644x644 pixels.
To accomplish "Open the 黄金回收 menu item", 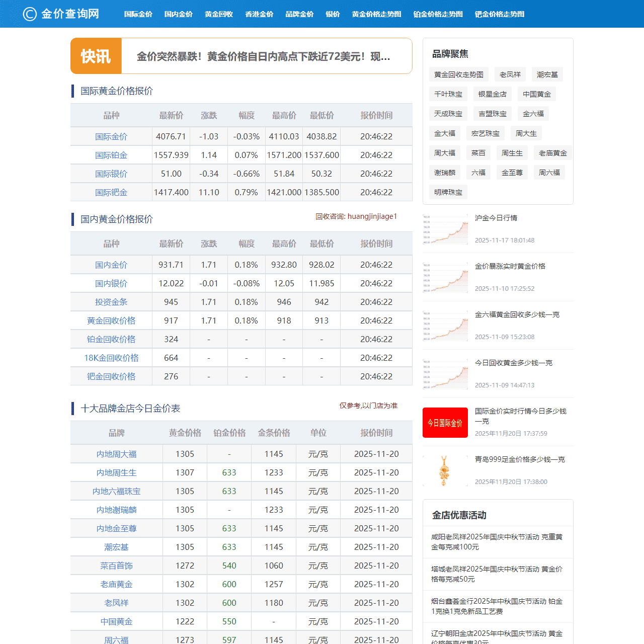I will point(218,14).
